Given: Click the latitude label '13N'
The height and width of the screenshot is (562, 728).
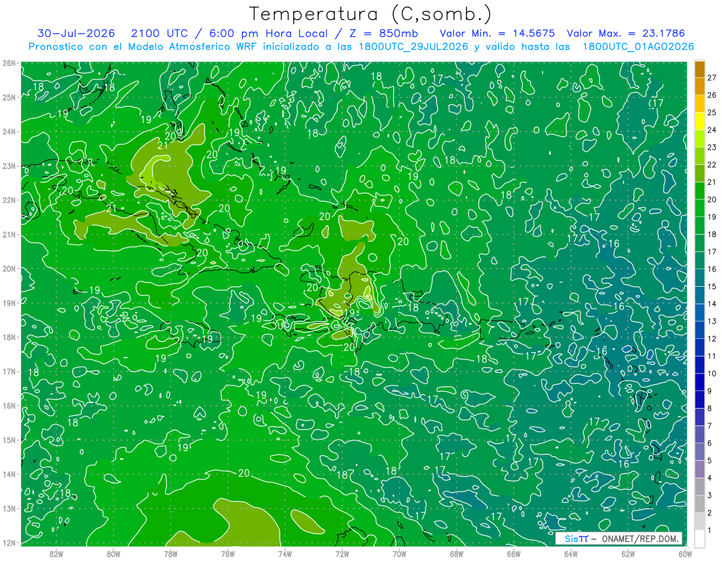Looking at the screenshot, I should pos(8,508).
